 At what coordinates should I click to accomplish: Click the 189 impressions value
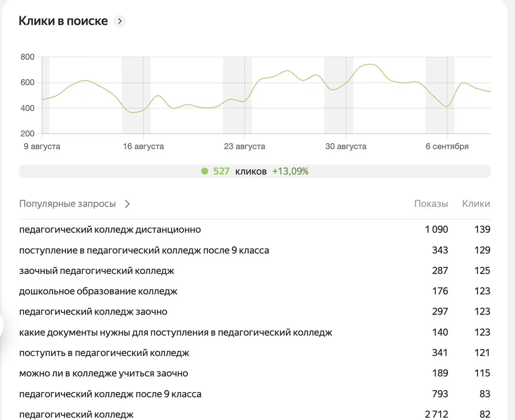[x=440, y=373]
